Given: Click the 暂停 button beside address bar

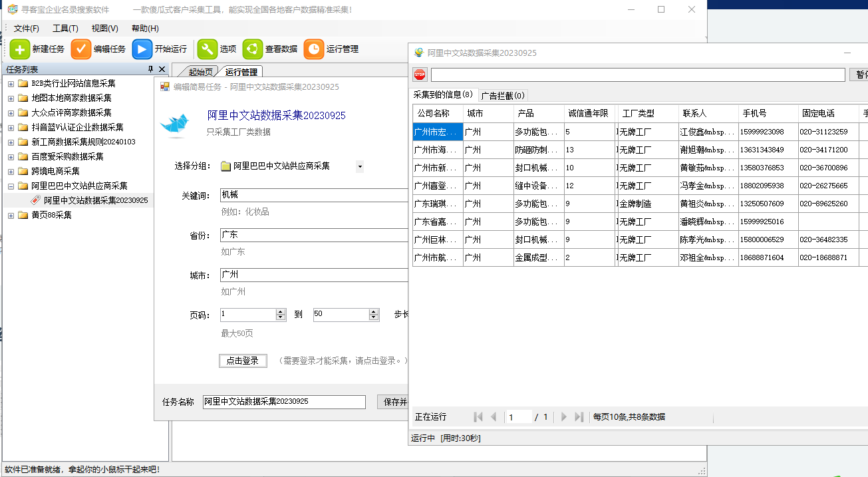Looking at the screenshot, I should tap(859, 75).
